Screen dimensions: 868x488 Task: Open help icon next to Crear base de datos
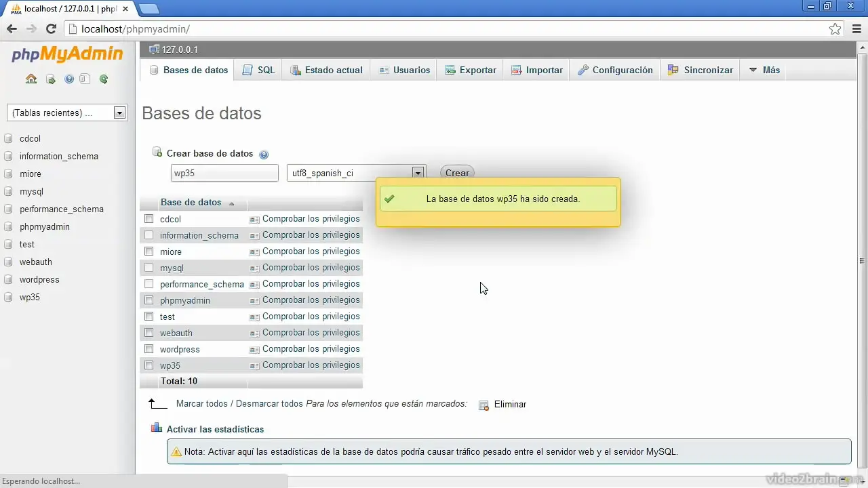264,155
